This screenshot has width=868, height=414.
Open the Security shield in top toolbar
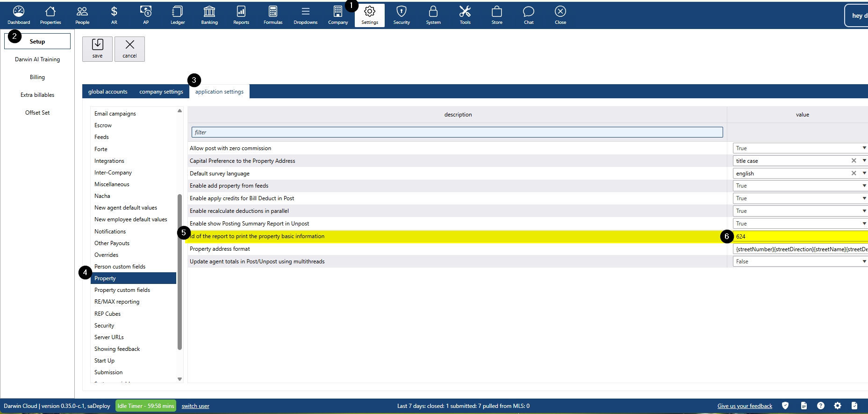(402, 15)
